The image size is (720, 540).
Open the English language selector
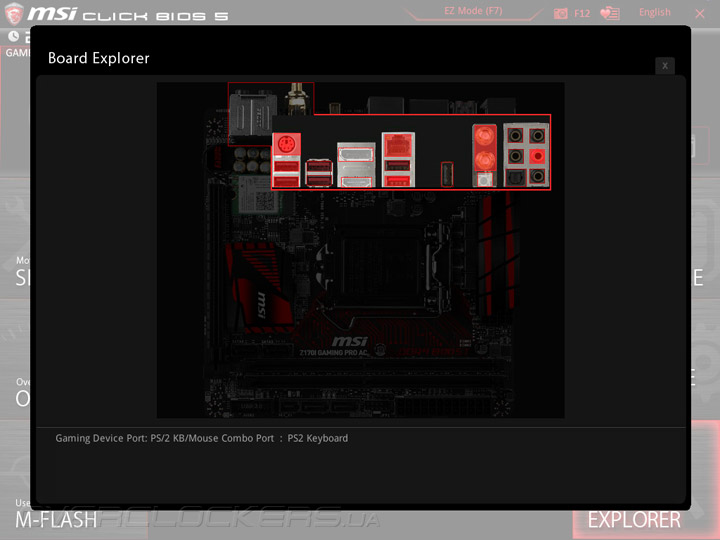654,12
